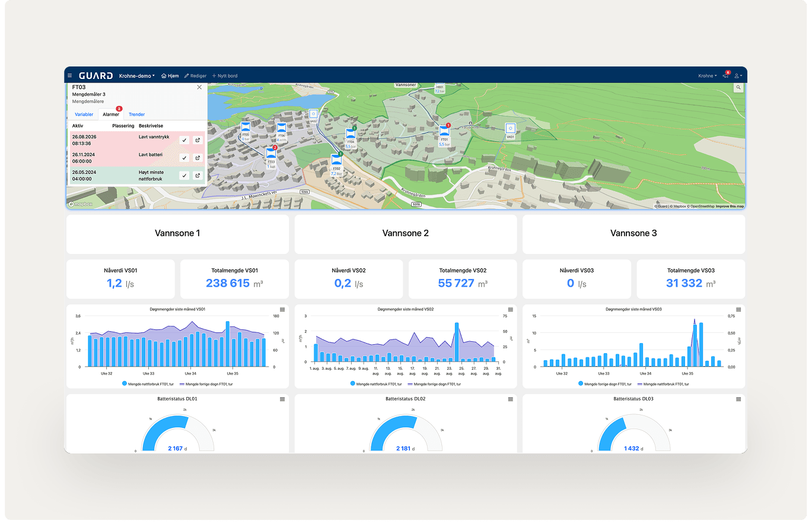Toggle Mengde forrige døgn series in VS03 chart
This screenshot has width=812, height=530.
604,384
